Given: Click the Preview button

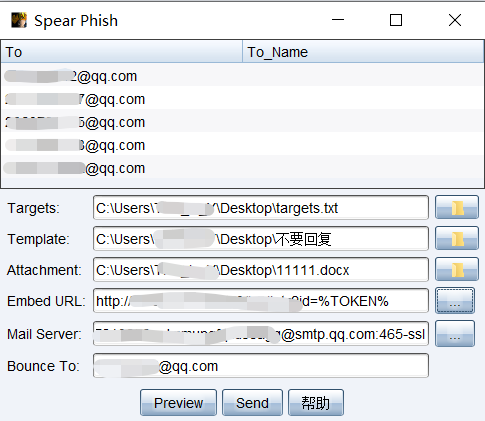Looking at the screenshot, I should point(178,403).
